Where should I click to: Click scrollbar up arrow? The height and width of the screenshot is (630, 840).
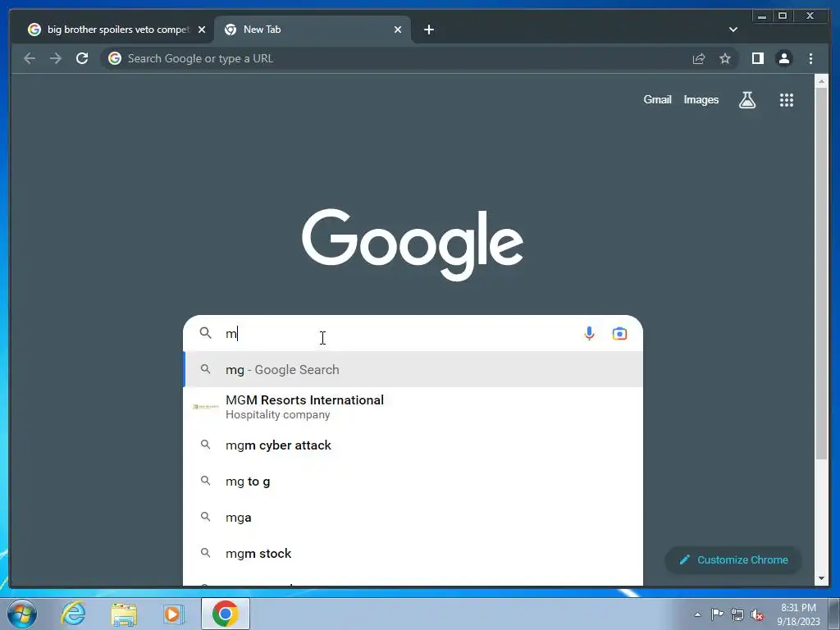821,81
